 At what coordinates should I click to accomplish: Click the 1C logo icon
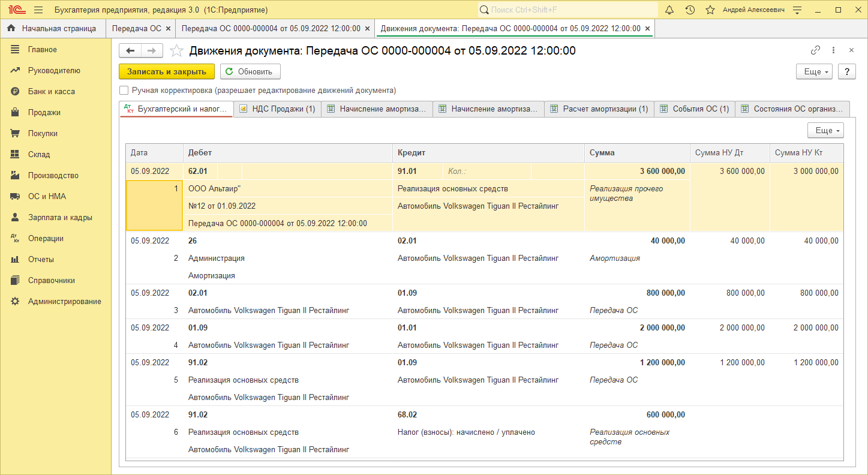[16, 10]
